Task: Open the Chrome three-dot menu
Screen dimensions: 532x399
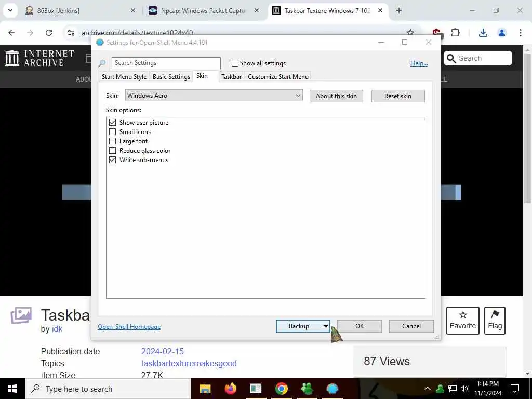Action: pos(521,33)
